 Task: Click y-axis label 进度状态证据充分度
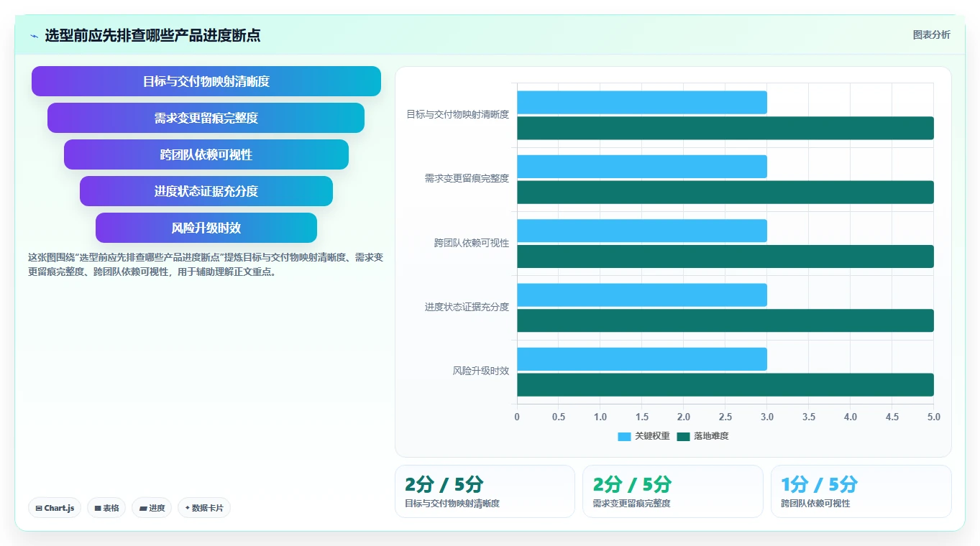[467, 307]
